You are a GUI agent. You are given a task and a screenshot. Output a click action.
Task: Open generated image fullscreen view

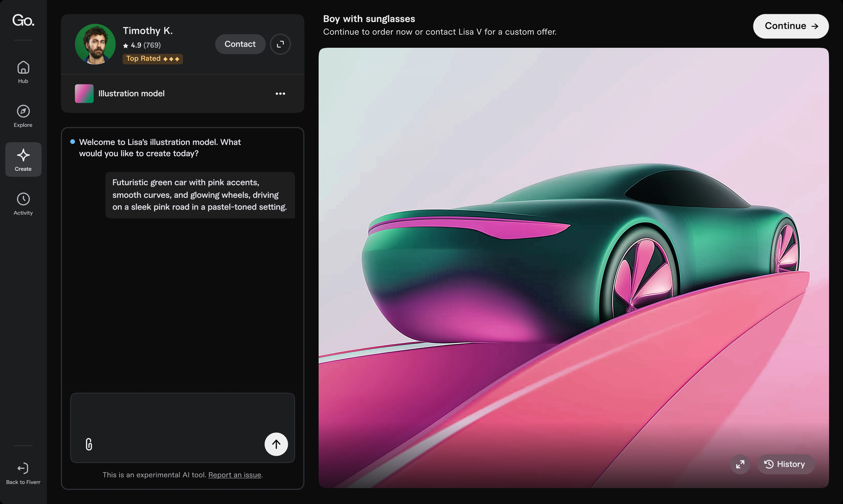pyautogui.click(x=740, y=465)
